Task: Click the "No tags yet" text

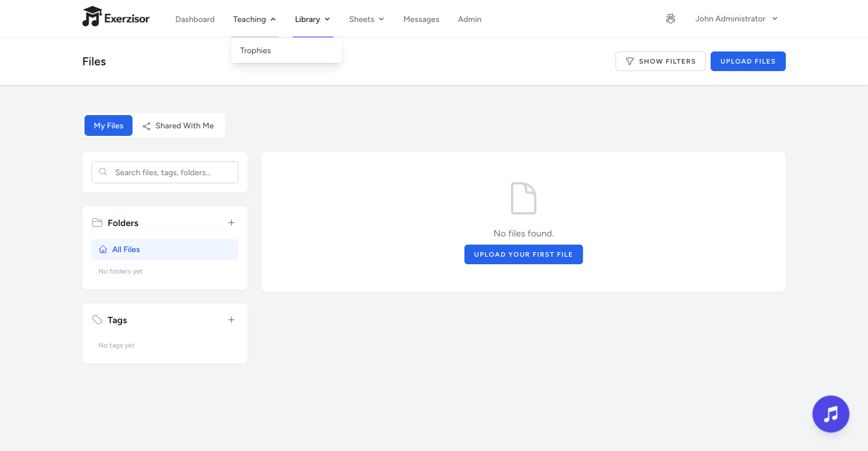Action: tap(116, 345)
